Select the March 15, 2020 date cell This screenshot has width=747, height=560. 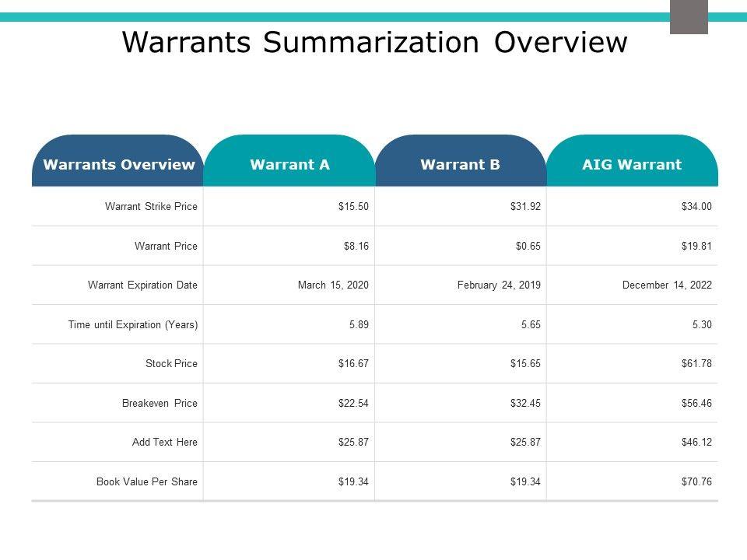pyautogui.click(x=333, y=285)
